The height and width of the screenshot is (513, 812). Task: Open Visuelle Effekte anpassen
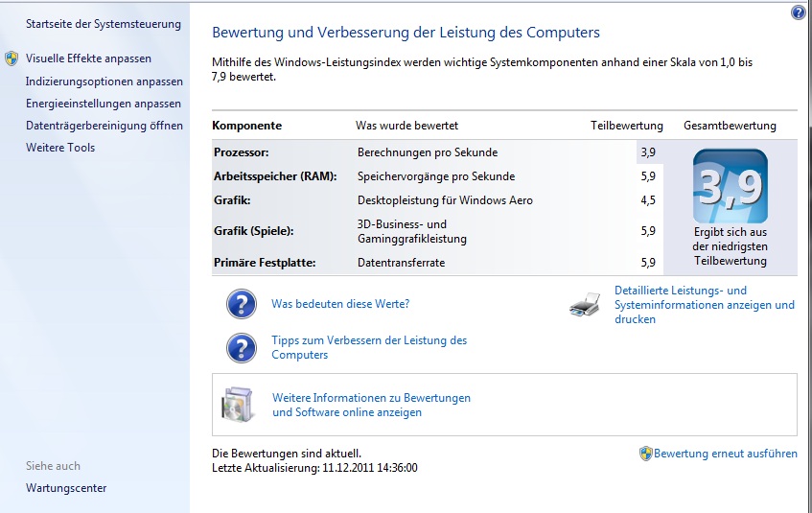tap(88, 58)
